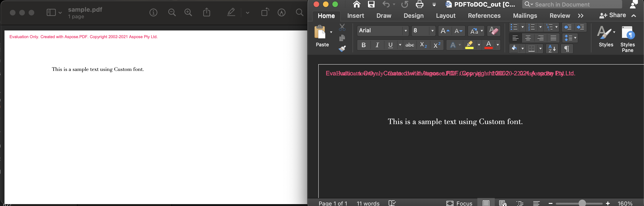Image resolution: width=644 pixels, height=206 pixels.
Task: Expand the font size dropdown
Action: [x=432, y=31]
